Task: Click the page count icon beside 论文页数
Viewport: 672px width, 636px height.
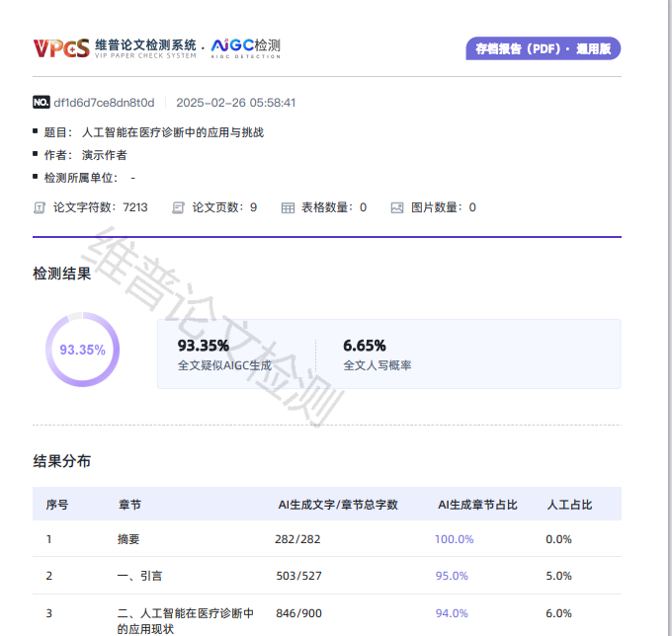Action: (178, 208)
